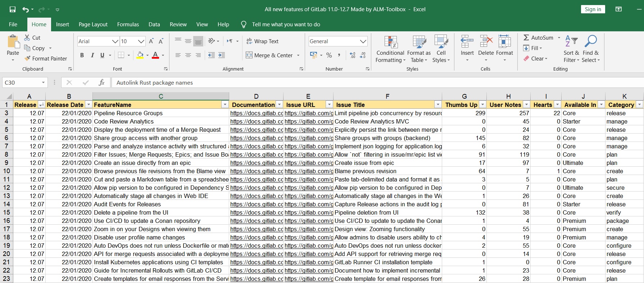Increase decimal places in Number group
The image size is (644, 283).
[353, 55]
